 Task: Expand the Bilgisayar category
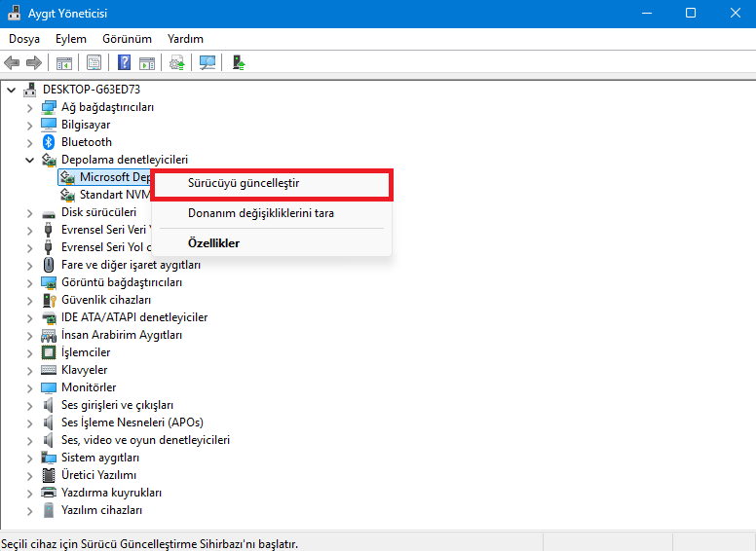(30, 126)
